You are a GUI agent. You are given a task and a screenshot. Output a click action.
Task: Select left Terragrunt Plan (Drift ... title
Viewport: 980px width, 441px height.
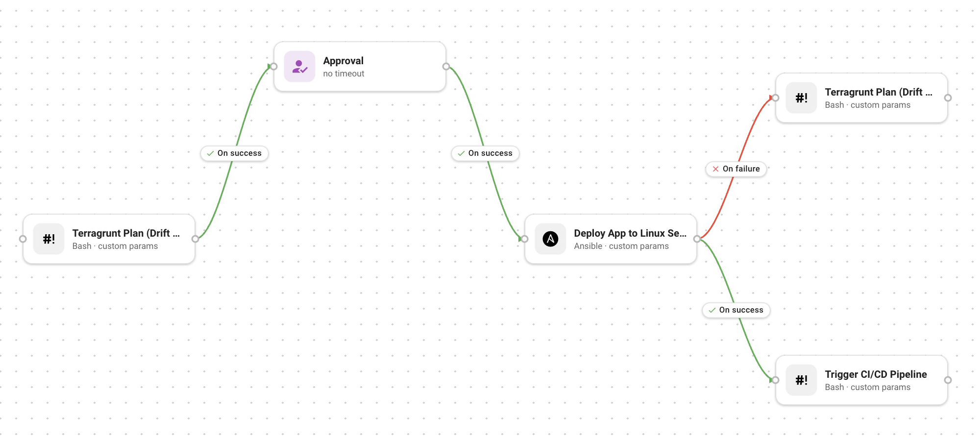[126, 233]
